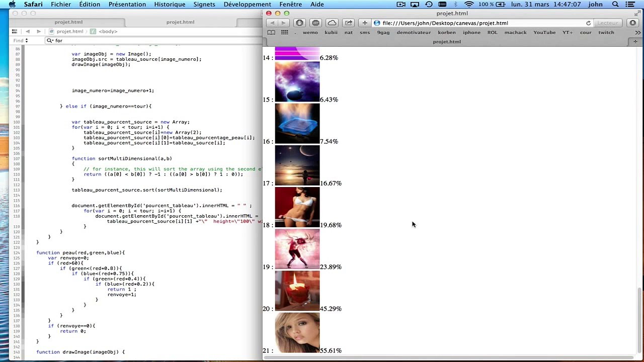Click the editor find field containing 'for'
The height and width of the screenshot is (362, 644).
(x=153, y=41)
